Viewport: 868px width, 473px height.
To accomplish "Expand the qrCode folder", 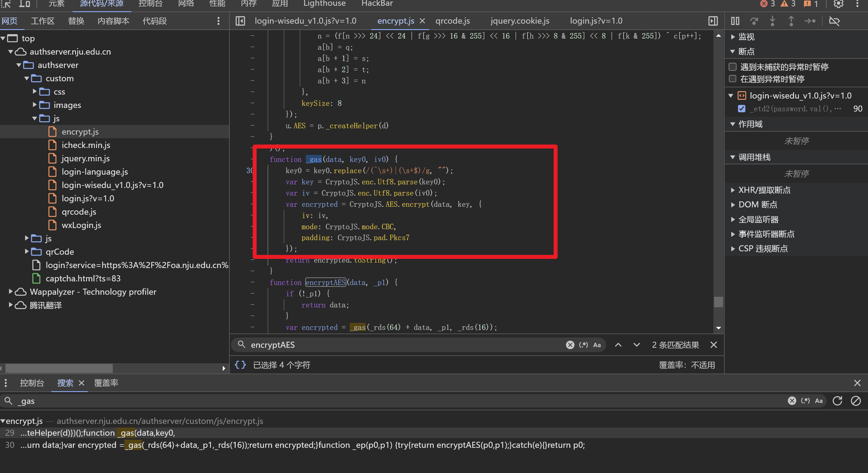I will [27, 251].
